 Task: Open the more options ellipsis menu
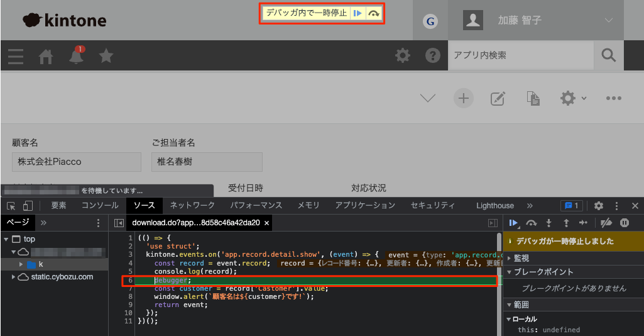(614, 98)
